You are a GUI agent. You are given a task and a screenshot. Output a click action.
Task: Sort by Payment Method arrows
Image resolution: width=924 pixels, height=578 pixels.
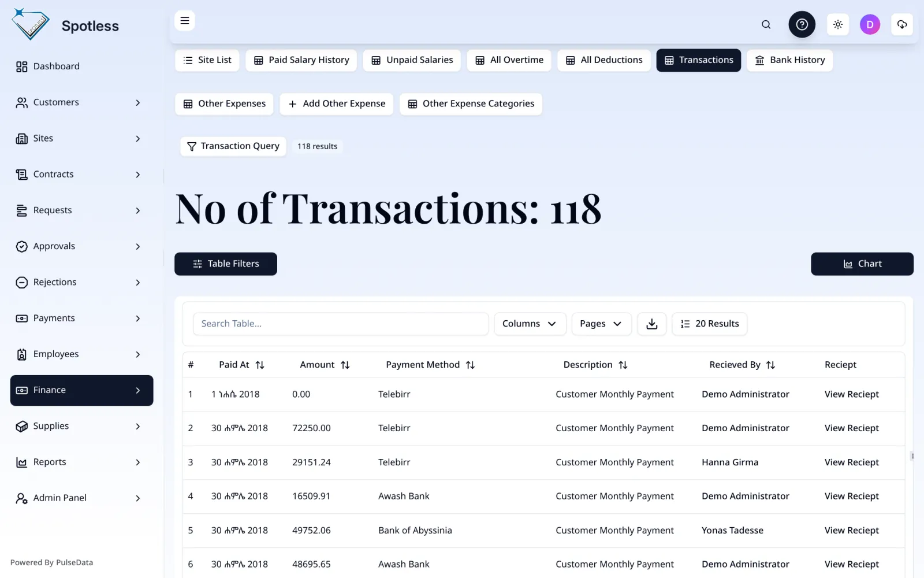[x=471, y=365]
